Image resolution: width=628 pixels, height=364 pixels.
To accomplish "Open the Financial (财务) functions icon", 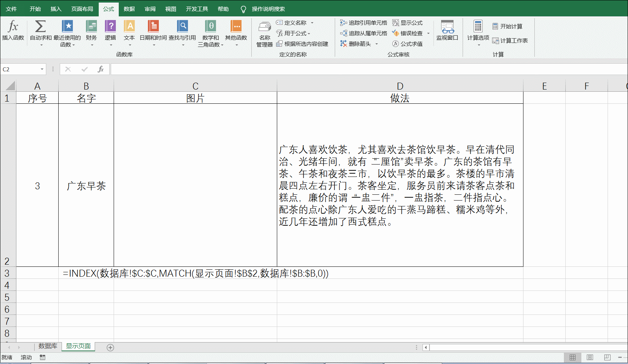I will [x=91, y=27].
